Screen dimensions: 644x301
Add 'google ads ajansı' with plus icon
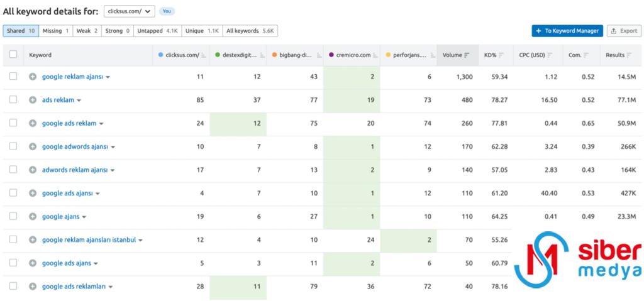(33, 193)
